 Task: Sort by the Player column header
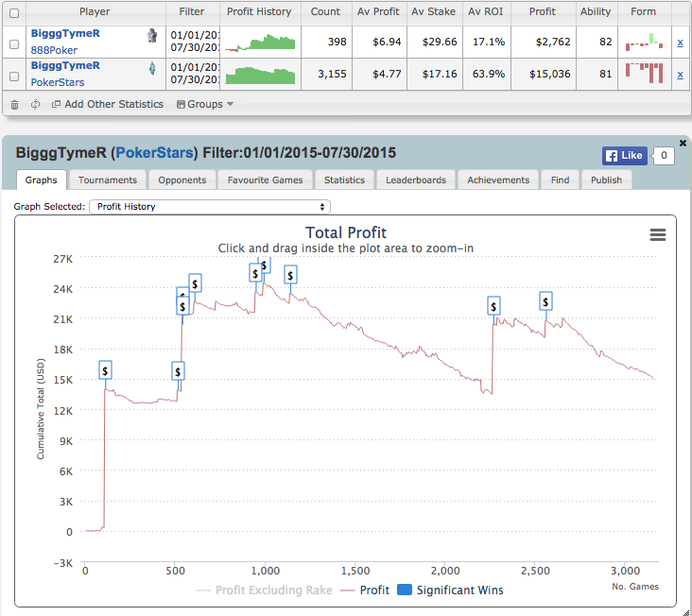coord(95,12)
